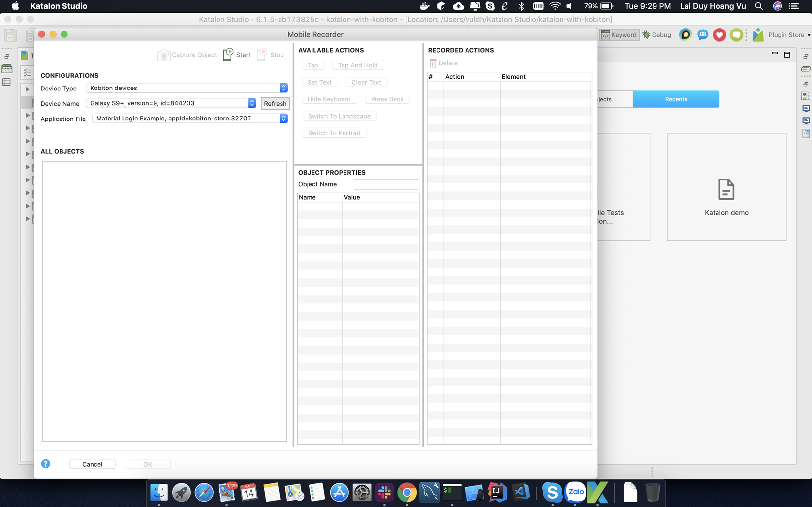The width and height of the screenshot is (812, 507).
Task: Click the ALL OBJECTS section heading
Action: pyautogui.click(x=62, y=152)
